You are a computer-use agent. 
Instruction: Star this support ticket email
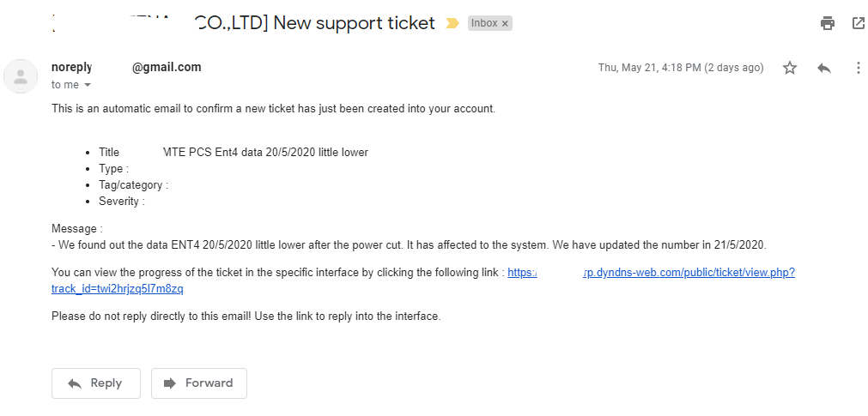click(790, 68)
